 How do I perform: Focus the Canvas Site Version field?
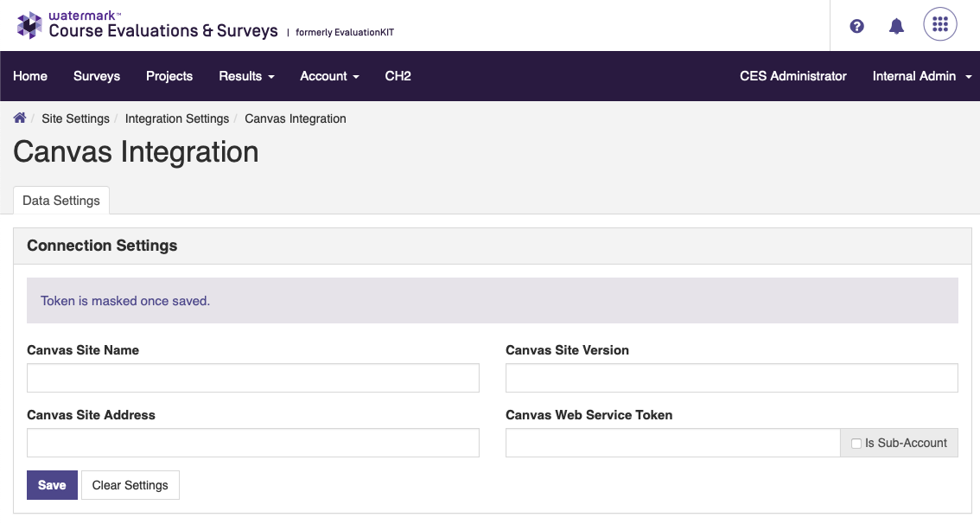pyautogui.click(x=732, y=379)
